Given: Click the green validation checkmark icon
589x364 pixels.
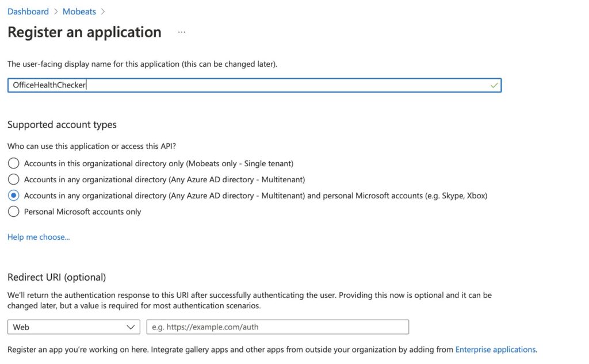Looking at the screenshot, I should pos(494,85).
